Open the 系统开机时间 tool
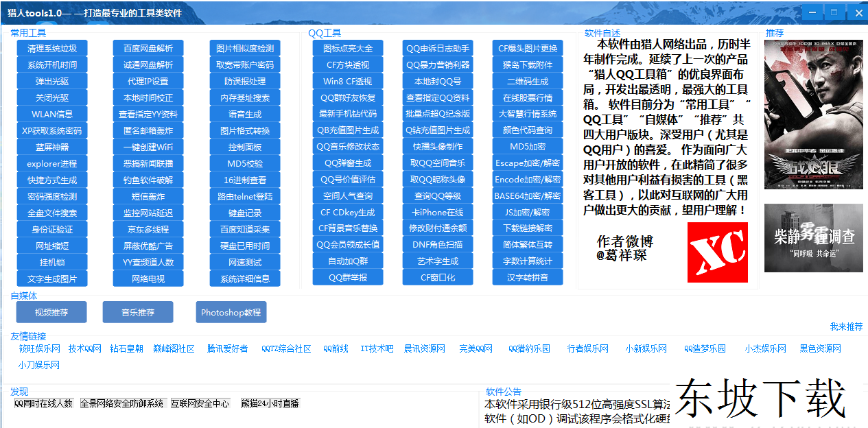Image resolution: width=868 pixels, height=428 pixels. pos(52,65)
